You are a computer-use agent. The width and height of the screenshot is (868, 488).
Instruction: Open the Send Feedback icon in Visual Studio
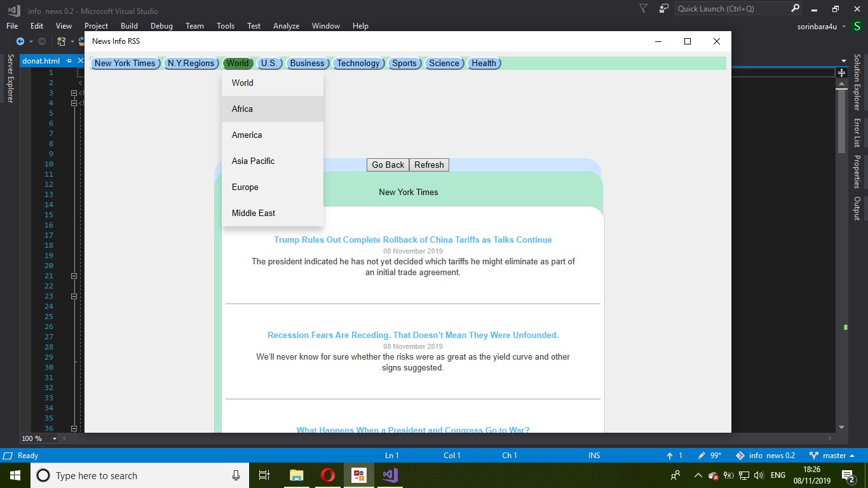[x=664, y=9]
